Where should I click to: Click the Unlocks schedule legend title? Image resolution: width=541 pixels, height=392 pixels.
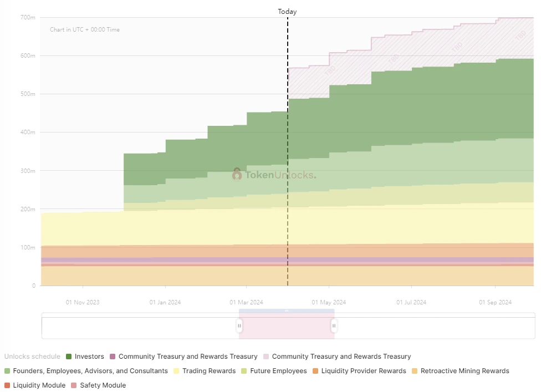(x=32, y=357)
